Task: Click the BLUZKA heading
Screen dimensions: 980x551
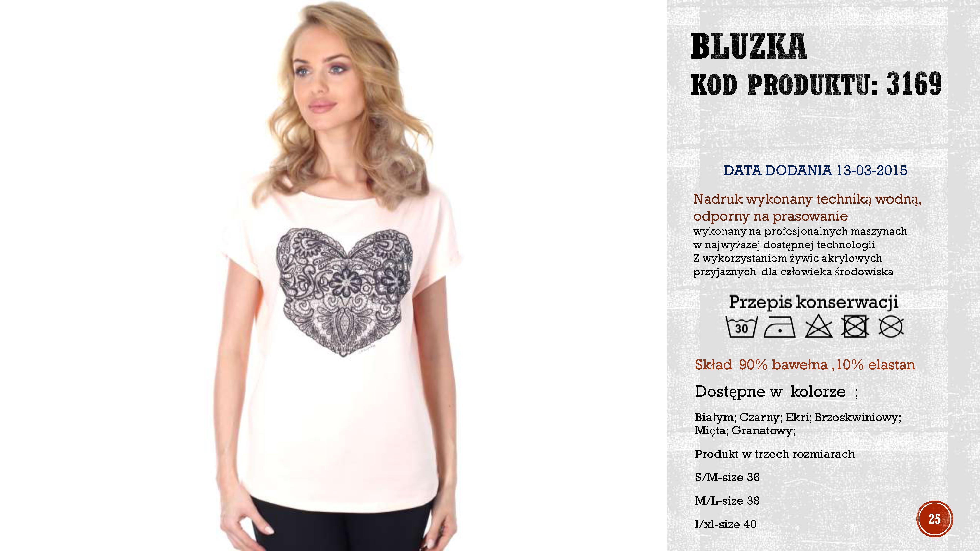Action: point(749,46)
